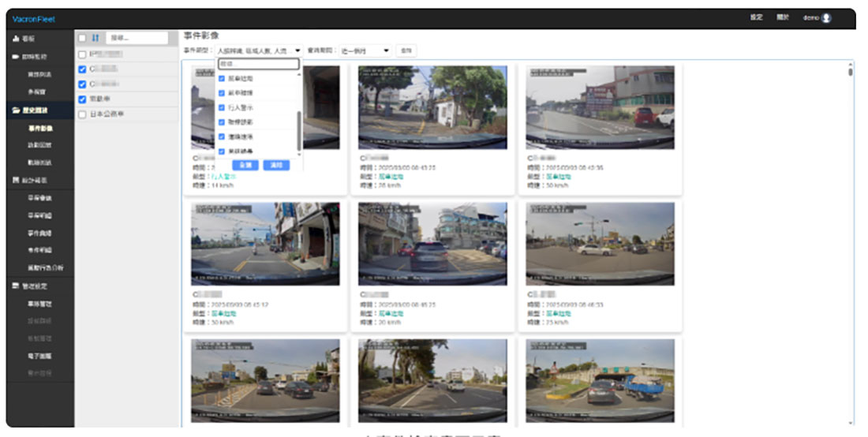This screenshot has height=437, width=868.
Task: Click the camera icon for live monitoring
Action: pyautogui.click(x=16, y=57)
